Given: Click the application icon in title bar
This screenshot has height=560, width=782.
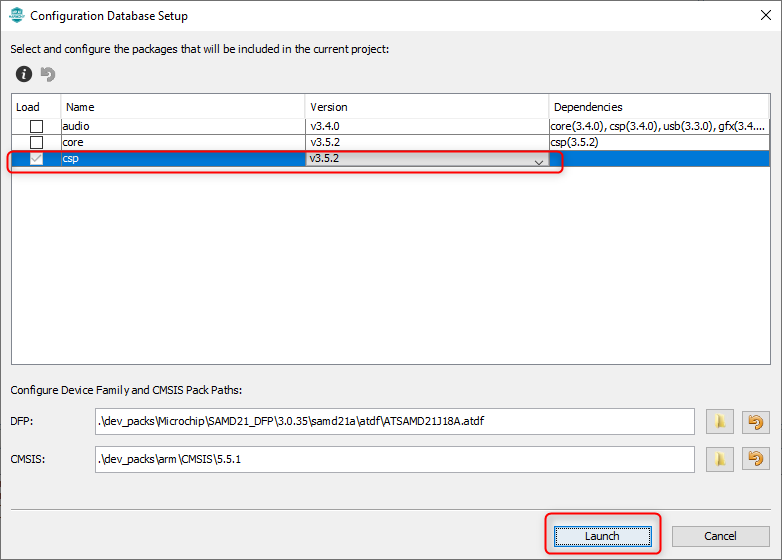Looking at the screenshot, I should pos(16,16).
